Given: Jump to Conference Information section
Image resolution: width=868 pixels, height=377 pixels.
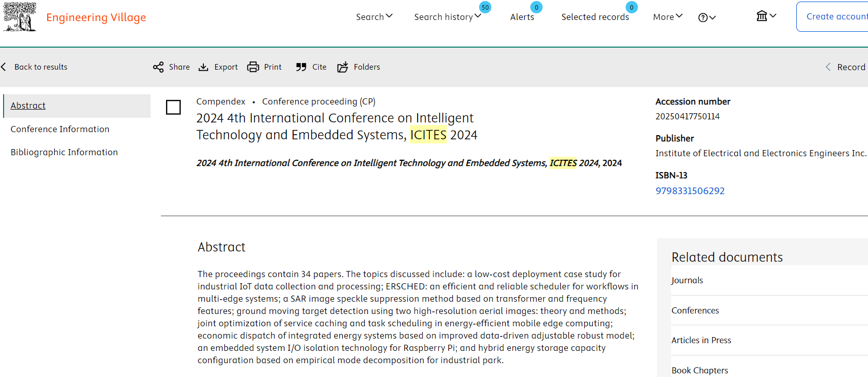Looking at the screenshot, I should point(60,129).
